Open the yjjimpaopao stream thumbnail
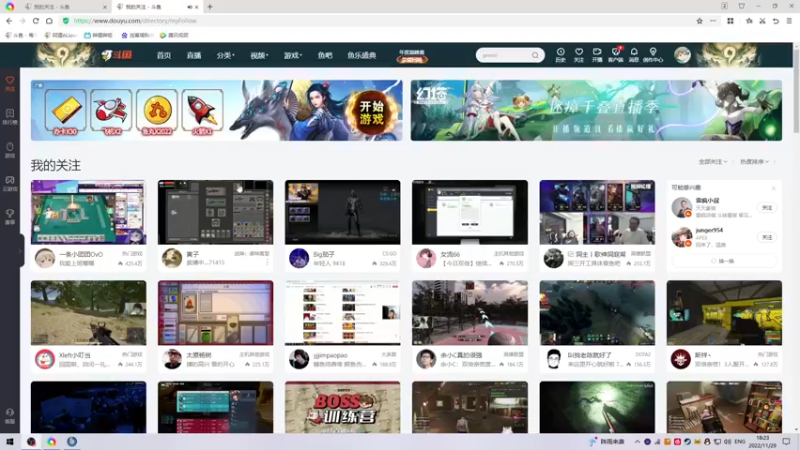This screenshot has height=450, width=800. coord(342,313)
